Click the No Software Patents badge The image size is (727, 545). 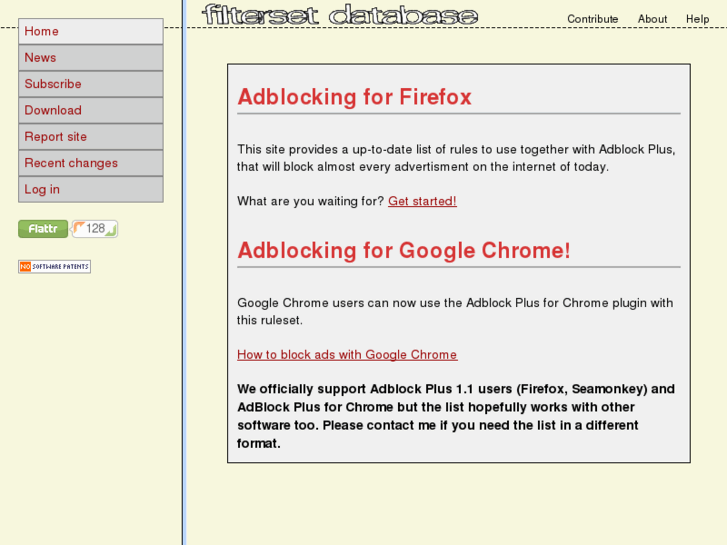(55, 267)
